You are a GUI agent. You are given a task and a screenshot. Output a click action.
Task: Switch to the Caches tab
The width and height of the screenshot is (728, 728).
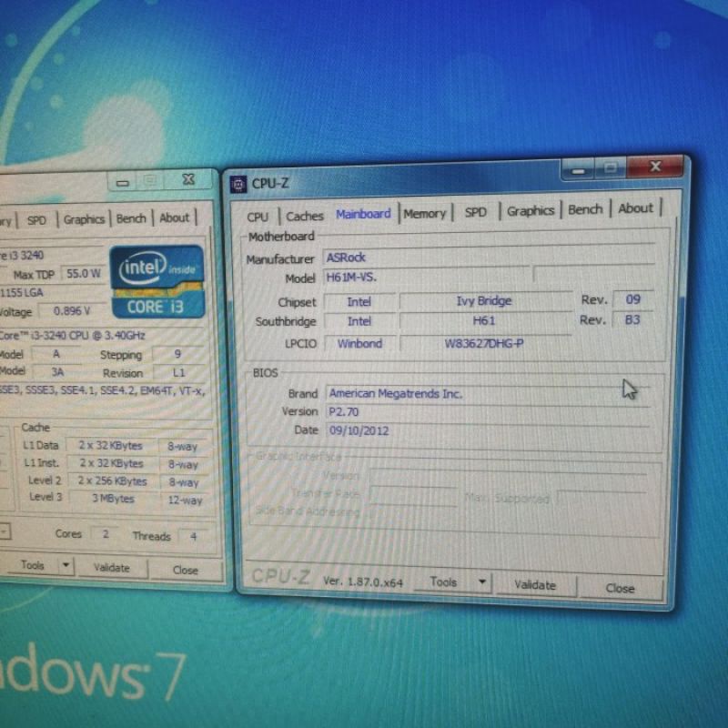click(305, 216)
